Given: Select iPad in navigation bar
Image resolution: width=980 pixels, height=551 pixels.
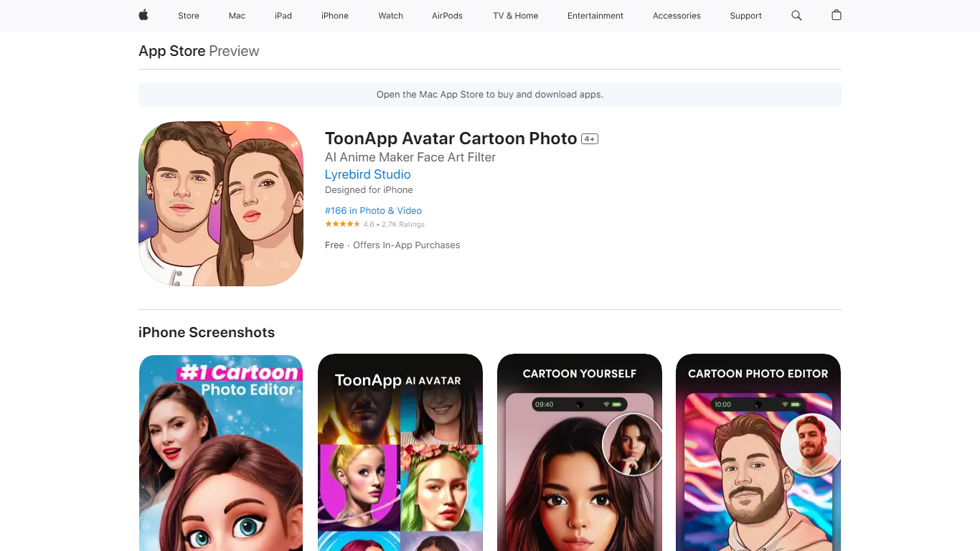Looking at the screenshot, I should tap(283, 16).
